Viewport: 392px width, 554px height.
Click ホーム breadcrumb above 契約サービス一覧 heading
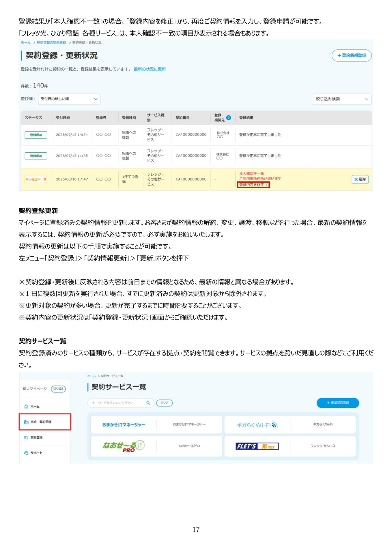pos(92,376)
